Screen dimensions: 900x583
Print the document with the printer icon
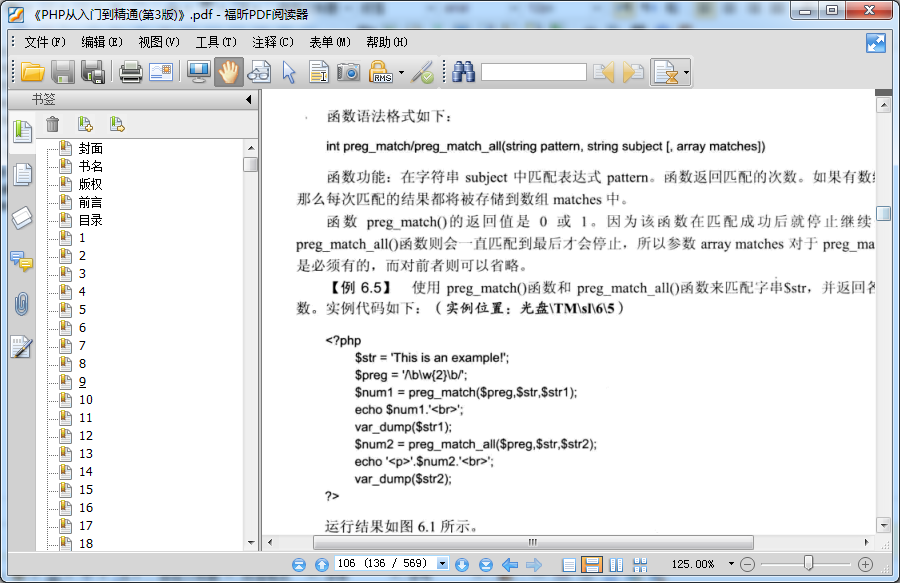pos(129,72)
